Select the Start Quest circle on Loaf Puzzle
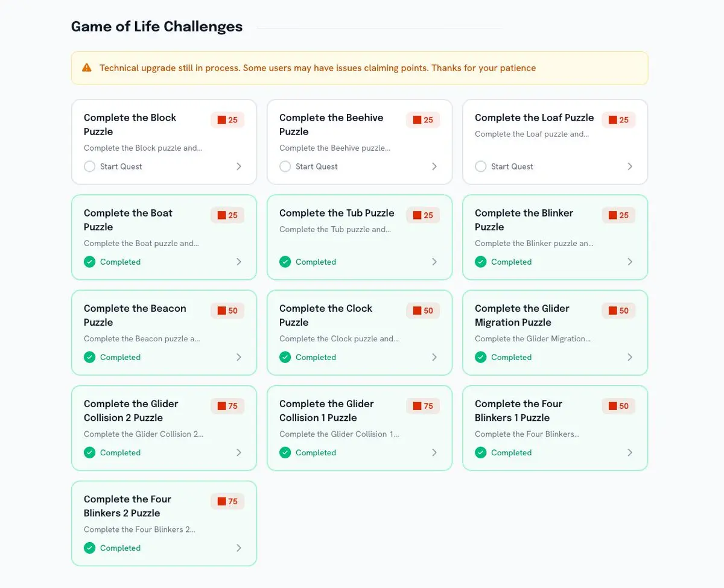Viewport: 724px width, 588px height. pyautogui.click(x=481, y=166)
